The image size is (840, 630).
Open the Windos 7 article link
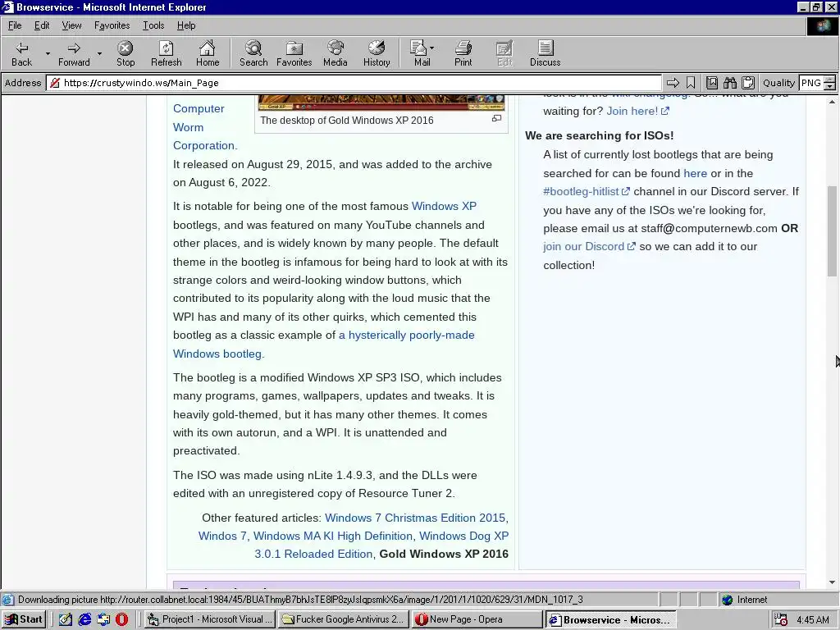pyautogui.click(x=222, y=536)
